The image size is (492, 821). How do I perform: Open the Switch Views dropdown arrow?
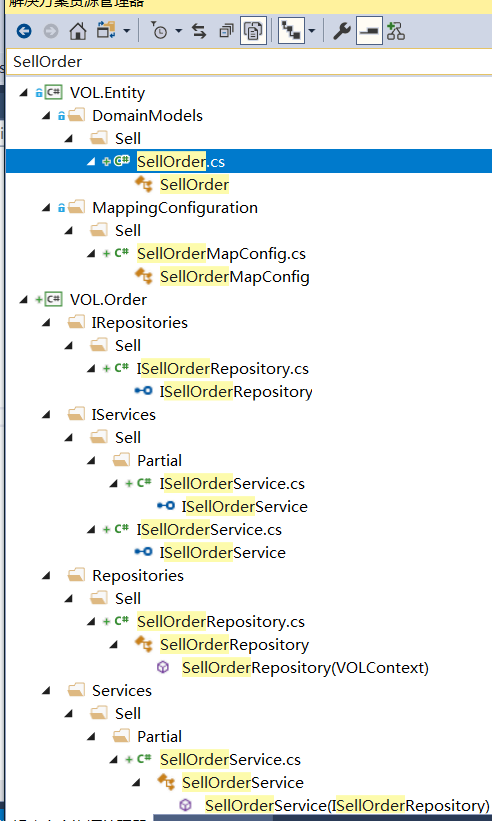[126, 31]
